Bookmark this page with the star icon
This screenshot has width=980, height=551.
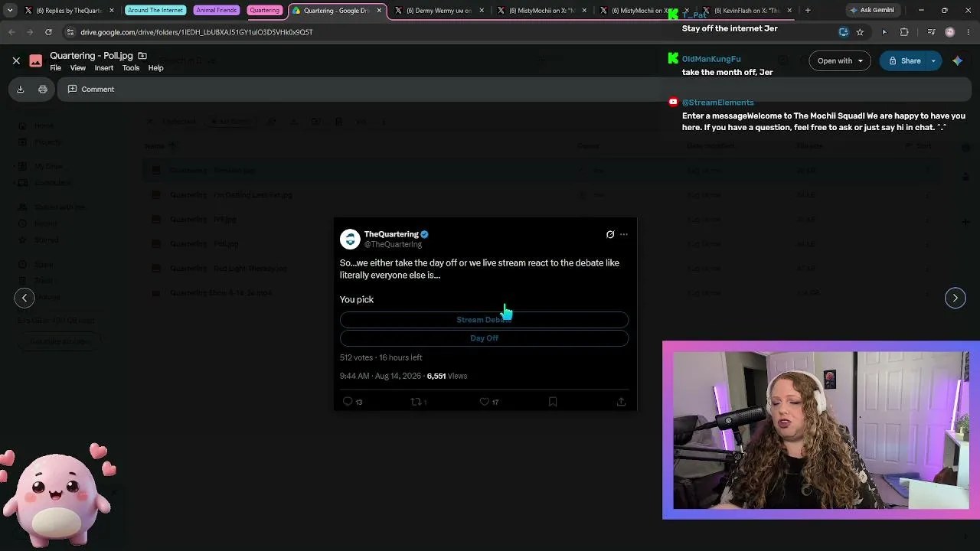[x=860, y=32]
